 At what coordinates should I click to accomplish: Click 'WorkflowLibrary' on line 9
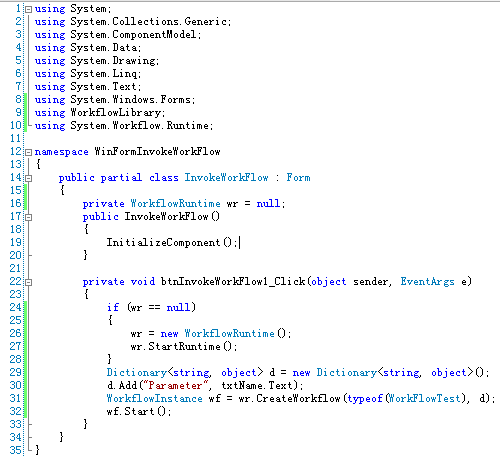click(116, 113)
